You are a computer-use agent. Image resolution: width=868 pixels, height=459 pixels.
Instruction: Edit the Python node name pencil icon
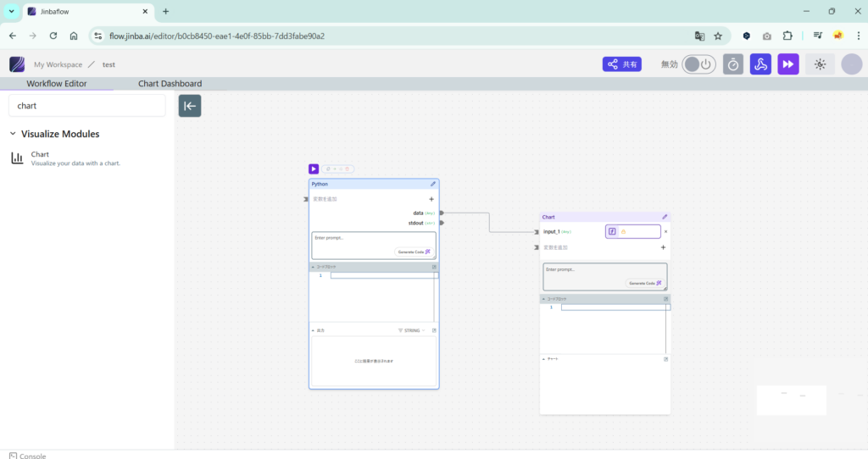tap(433, 184)
